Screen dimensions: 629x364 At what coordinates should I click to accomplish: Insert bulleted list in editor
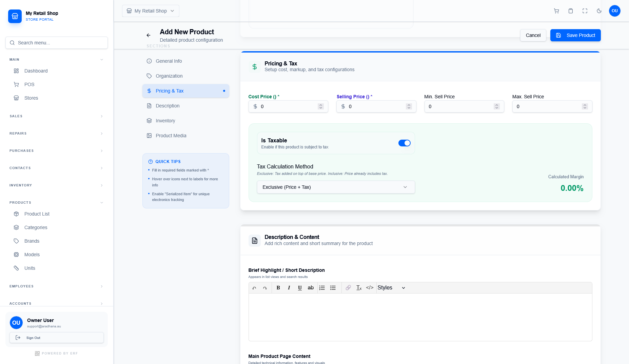click(x=333, y=288)
